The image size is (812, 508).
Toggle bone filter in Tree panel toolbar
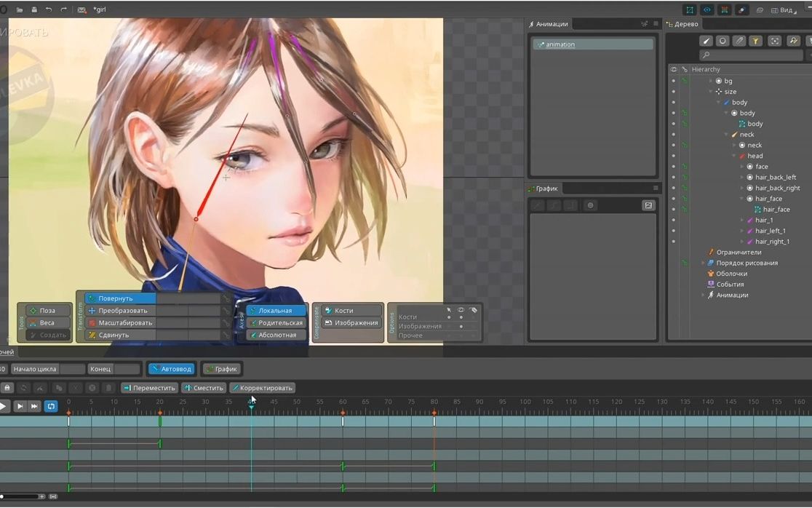click(x=706, y=41)
